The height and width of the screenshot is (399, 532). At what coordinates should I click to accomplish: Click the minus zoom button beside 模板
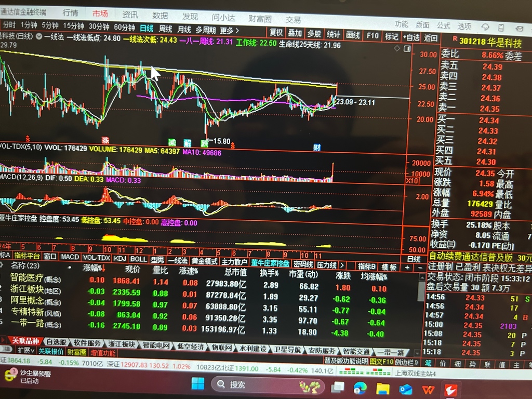(x=420, y=268)
